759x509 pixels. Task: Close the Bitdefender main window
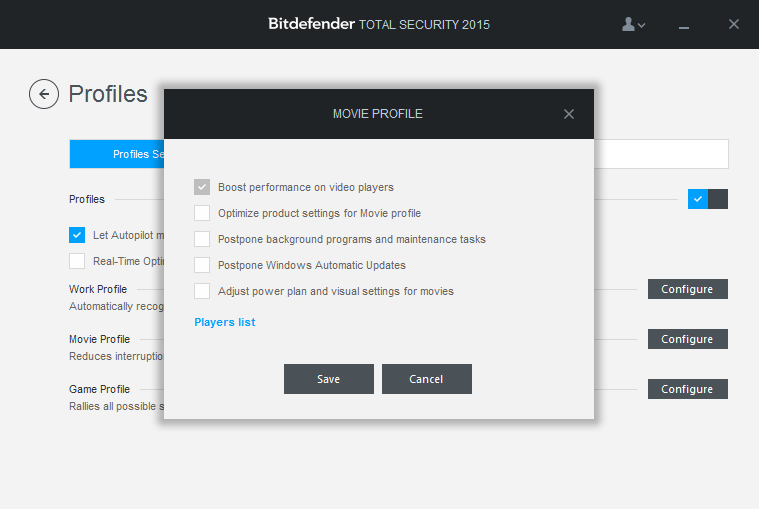click(734, 24)
